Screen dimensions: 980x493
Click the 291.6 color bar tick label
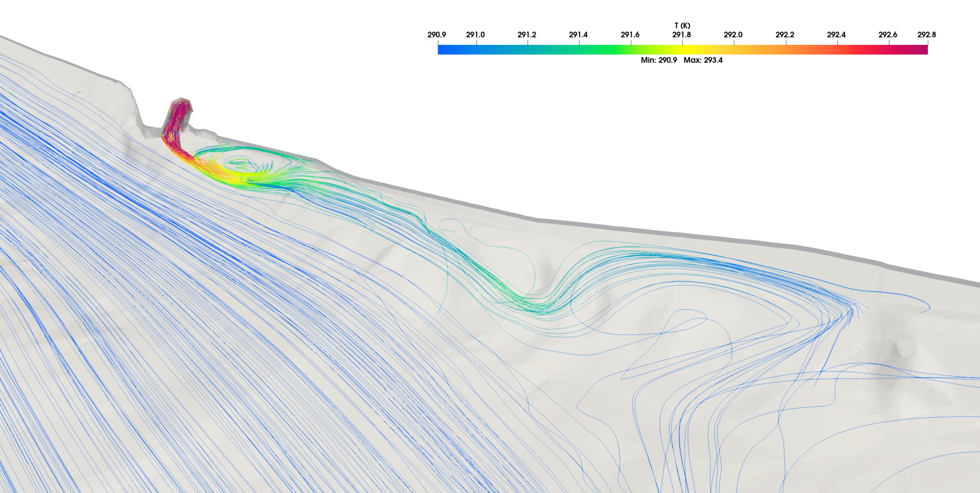click(630, 35)
